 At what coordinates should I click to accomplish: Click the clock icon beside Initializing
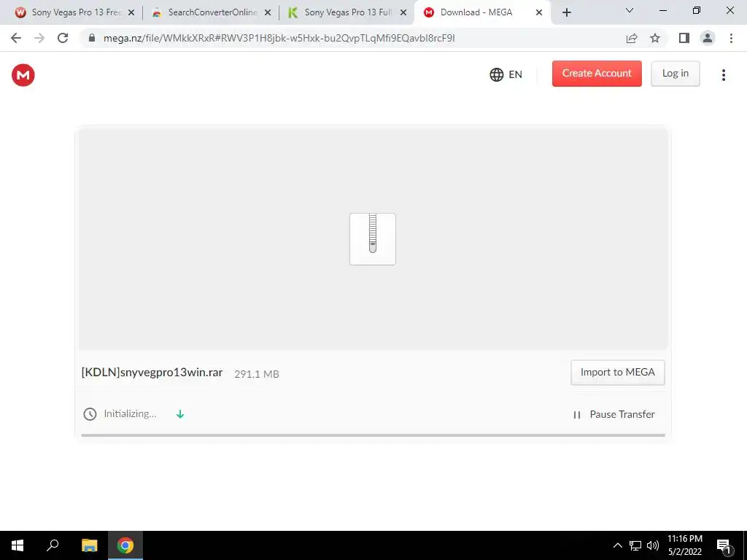pos(90,414)
